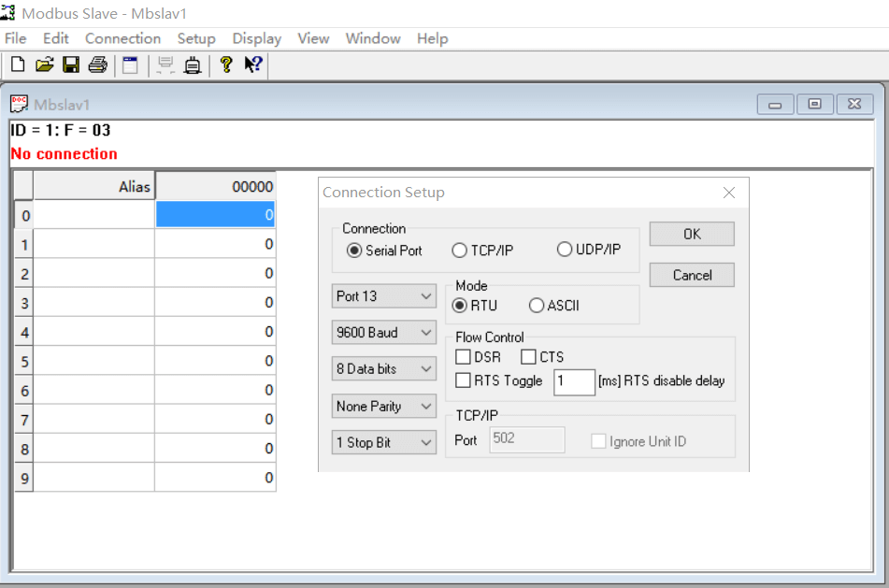The image size is (889, 588).
Task: Open the File menu
Action: point(16,38)
